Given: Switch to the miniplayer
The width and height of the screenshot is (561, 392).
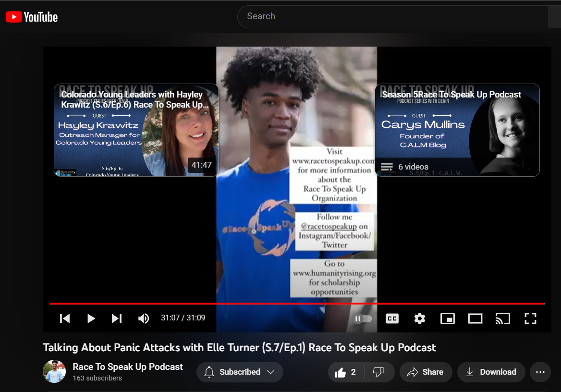Looking at the screenshot, I should pos(448,318).
